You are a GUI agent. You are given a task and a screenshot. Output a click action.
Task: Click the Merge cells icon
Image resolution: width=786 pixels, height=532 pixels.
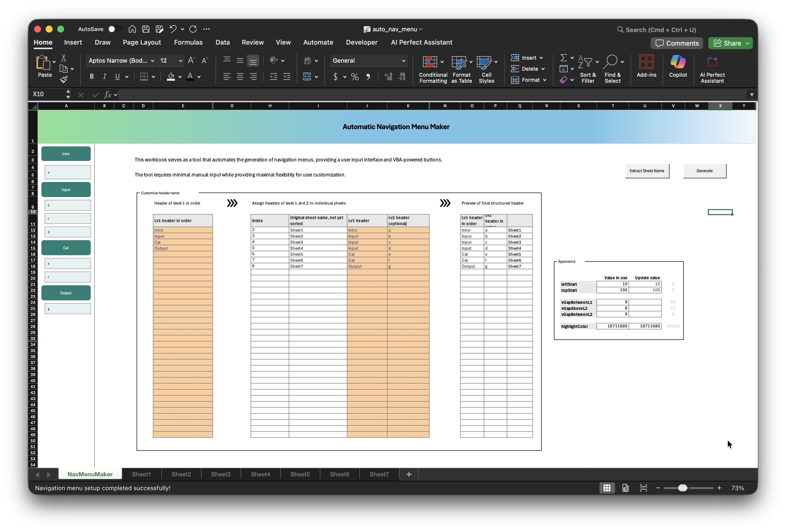307,77
